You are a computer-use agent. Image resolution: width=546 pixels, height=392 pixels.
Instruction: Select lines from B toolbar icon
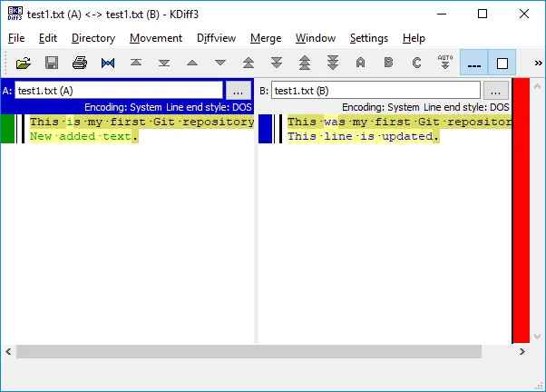(x=388, y=64)
